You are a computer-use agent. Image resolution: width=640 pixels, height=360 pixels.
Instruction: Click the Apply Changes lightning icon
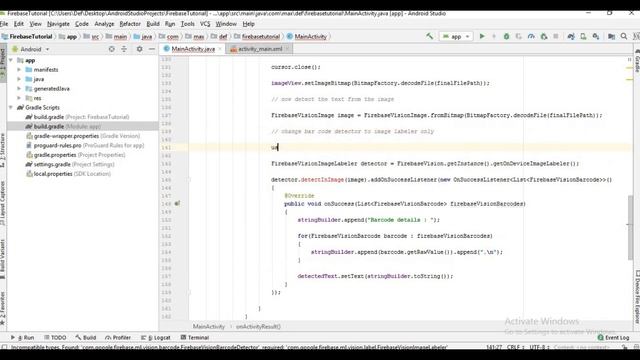tap(494, 36)
